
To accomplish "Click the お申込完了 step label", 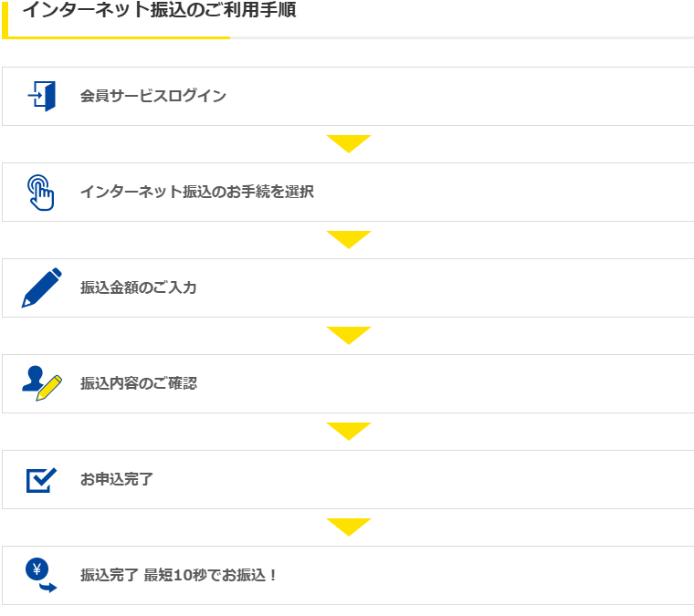I will click(x=116, y=479).
